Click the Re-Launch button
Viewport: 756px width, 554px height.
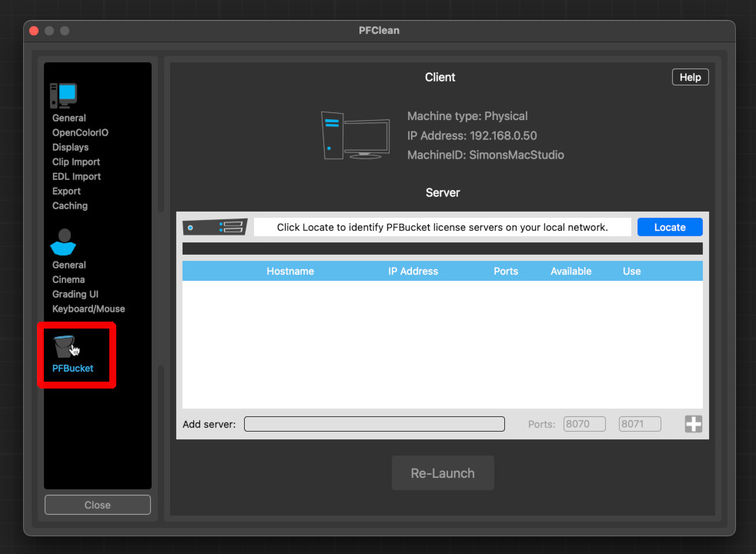pyautogui.click(x=443, y=473)
